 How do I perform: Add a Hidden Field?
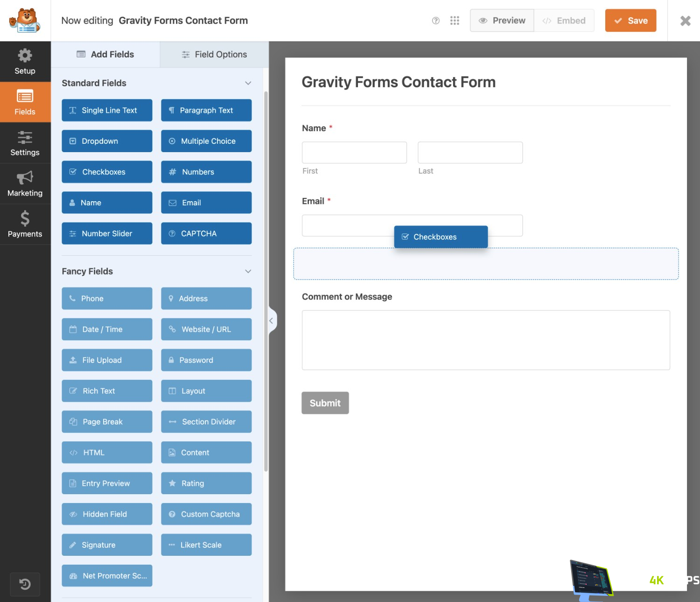pyautogui.click(x=107, y=514)
